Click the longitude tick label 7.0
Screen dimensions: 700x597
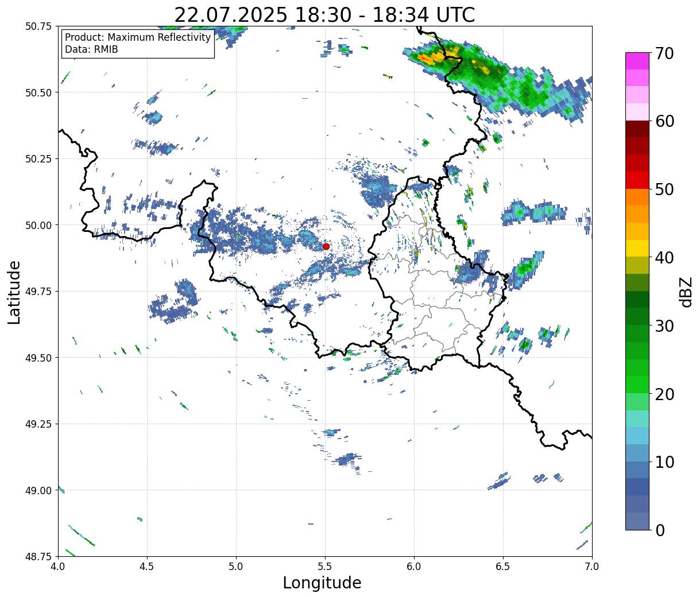pos(592,567)
